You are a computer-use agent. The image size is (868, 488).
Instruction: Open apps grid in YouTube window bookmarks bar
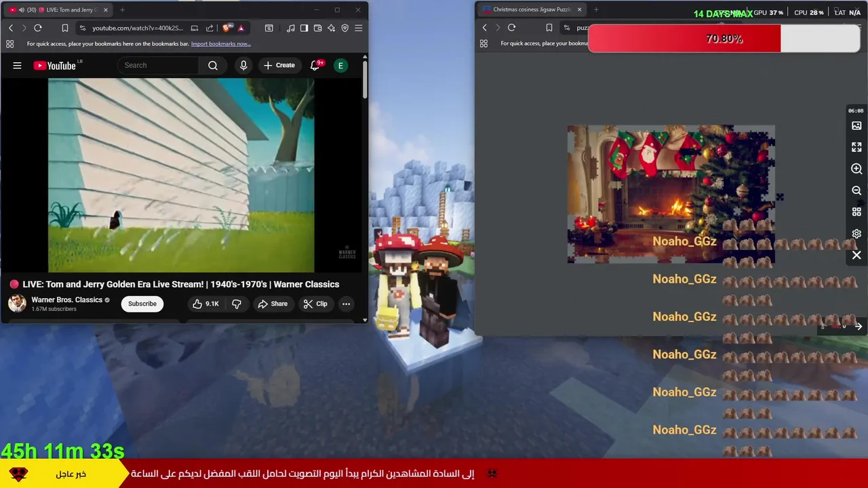point(9,44)
